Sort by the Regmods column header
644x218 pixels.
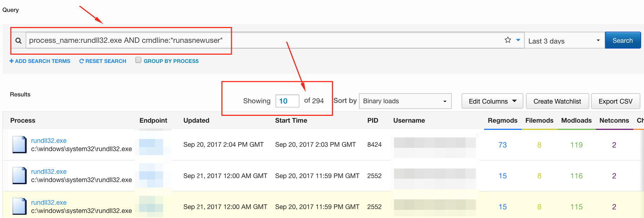coord(502,121)
